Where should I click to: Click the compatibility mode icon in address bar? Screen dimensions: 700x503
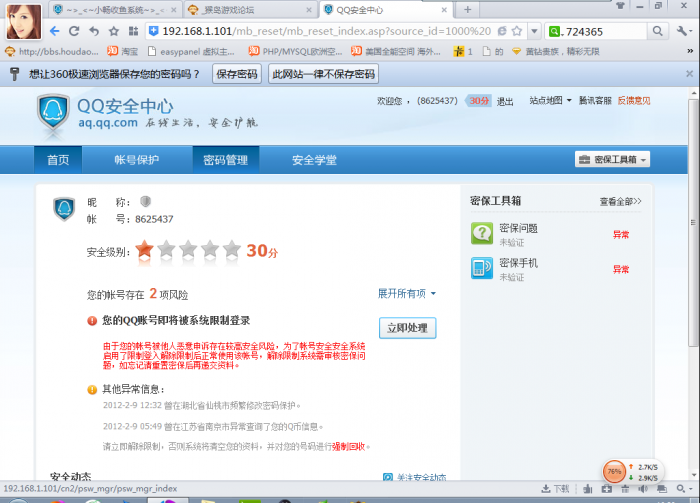(502, 31)
